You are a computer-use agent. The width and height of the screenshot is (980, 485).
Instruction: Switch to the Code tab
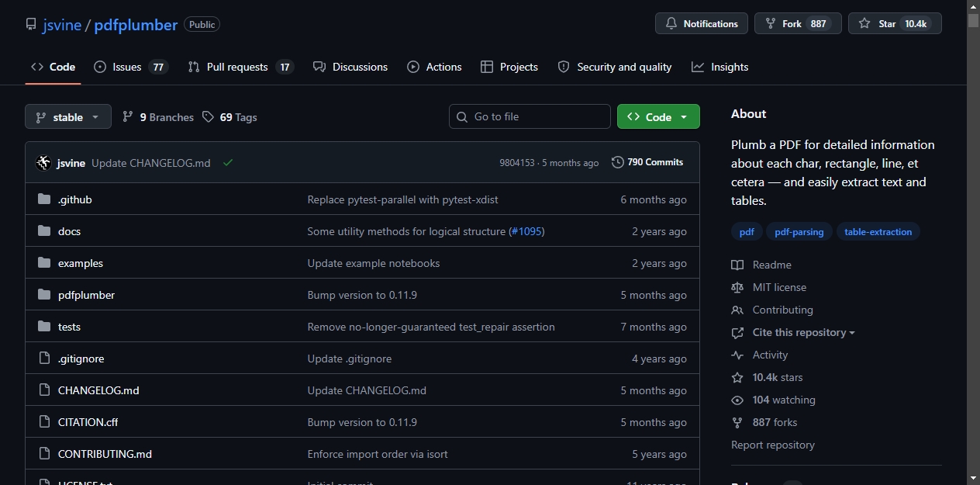click(x=53, y=67)
